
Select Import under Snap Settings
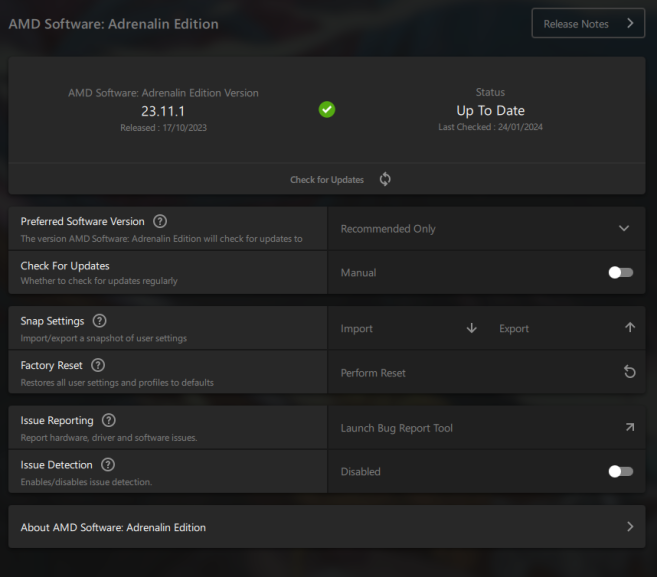[x=357, y=328]
